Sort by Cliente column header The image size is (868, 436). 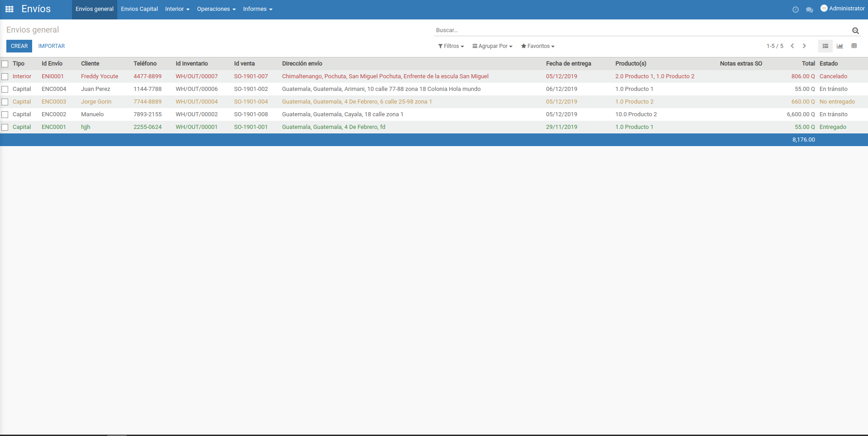tap(90, 64)
